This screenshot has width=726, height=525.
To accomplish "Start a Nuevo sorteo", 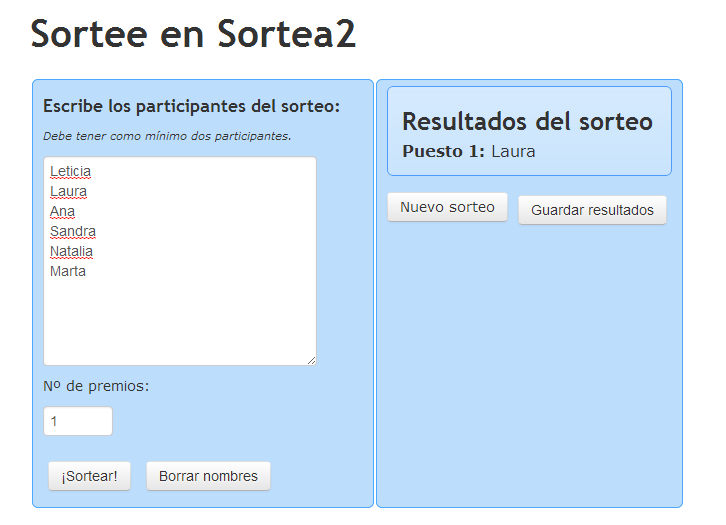I will pyautogui.click(x=447, y=207).
